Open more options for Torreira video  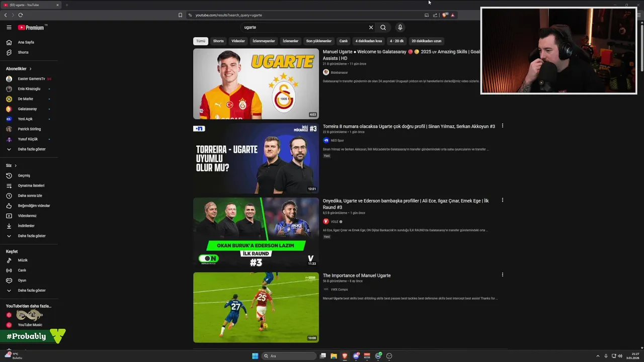pos(502,126)
